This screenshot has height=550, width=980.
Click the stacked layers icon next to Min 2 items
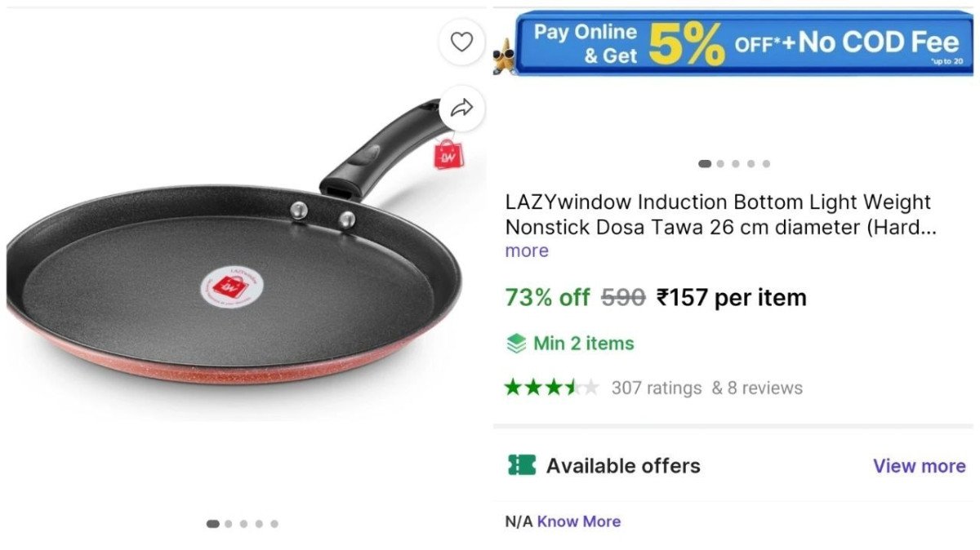click(x=514, y=343)
